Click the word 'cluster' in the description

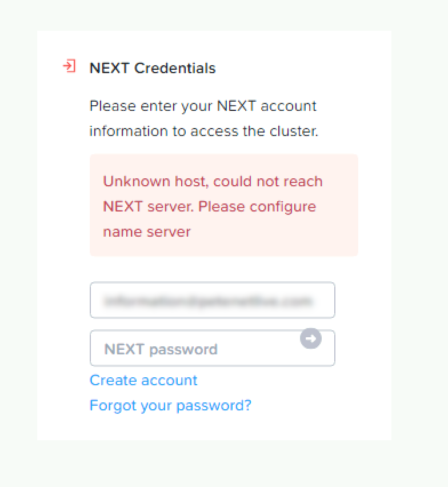point(293,131)
